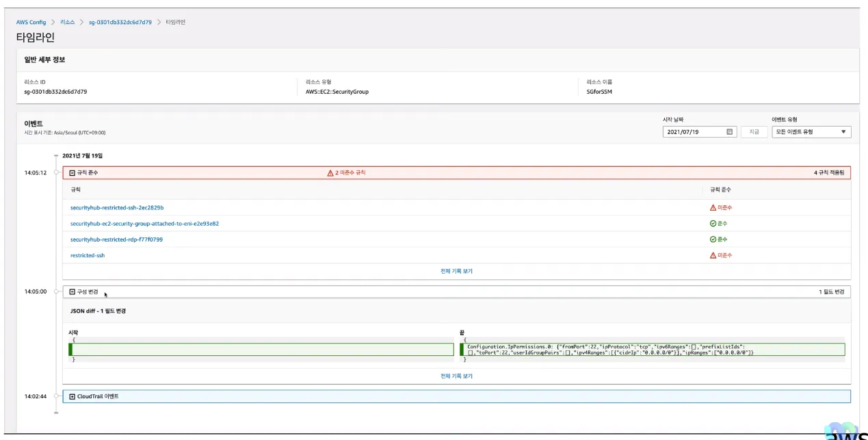Open securityhub-restricted-rdp-f77f0799 rule
This screenshot has height=440, width=868.
click(116, 240)
